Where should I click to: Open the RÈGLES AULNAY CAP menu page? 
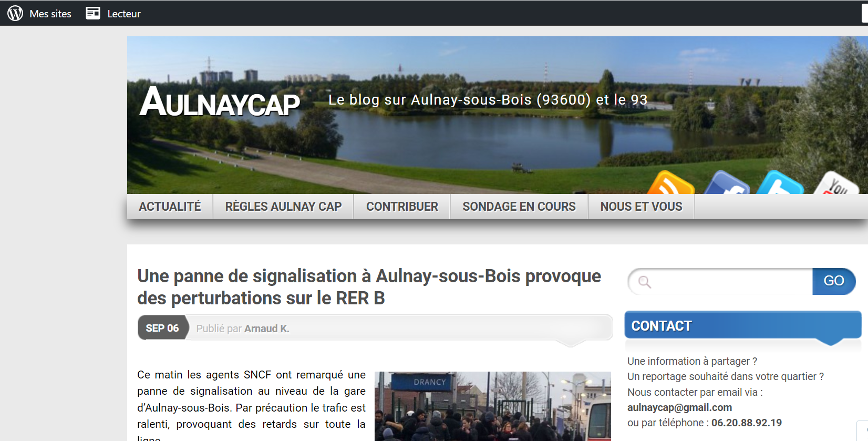click(283, 207)
